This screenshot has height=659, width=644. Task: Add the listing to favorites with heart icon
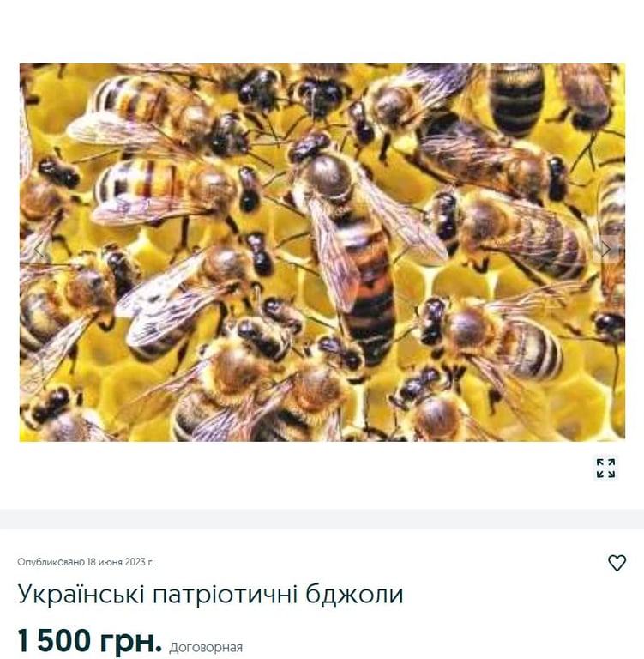coord(617,563)
